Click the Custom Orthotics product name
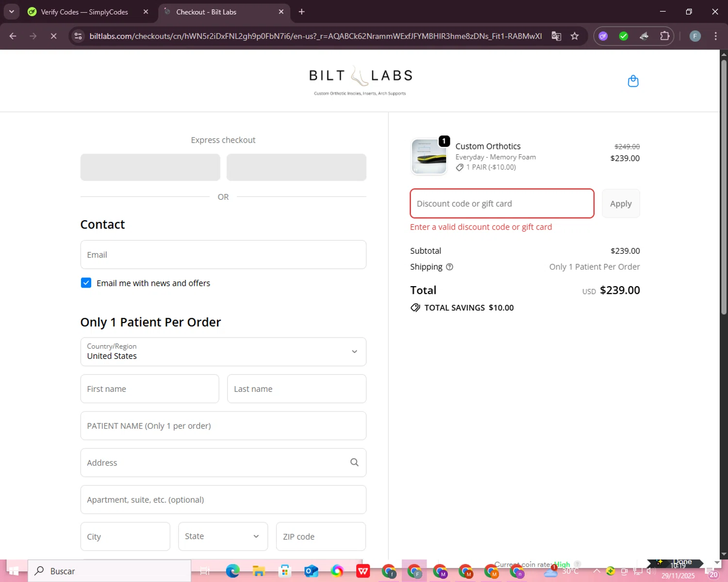Screen dimensions: 728x582 [x=488, y=146]
